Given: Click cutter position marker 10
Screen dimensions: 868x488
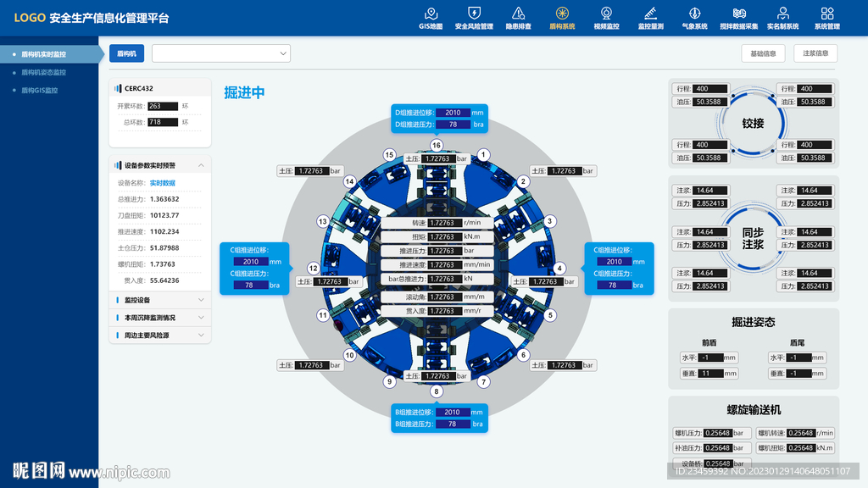Looking at the screenshot, I should [x=349, y=355].
